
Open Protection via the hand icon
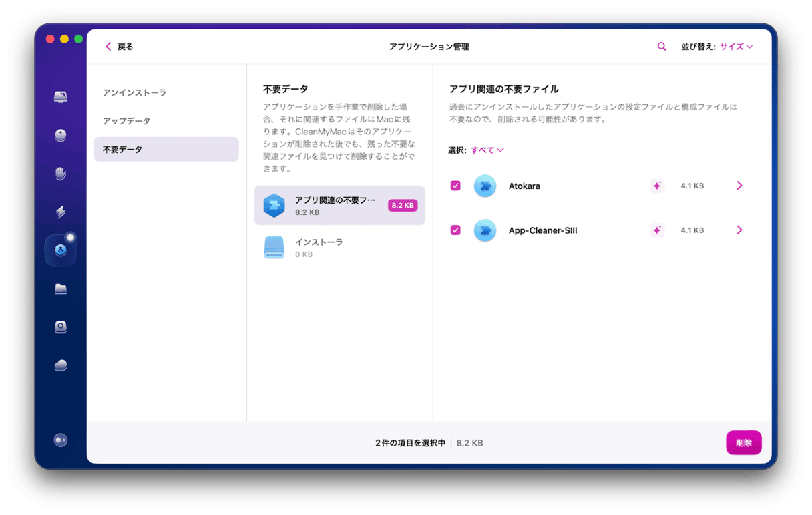[x=60, y=173]
